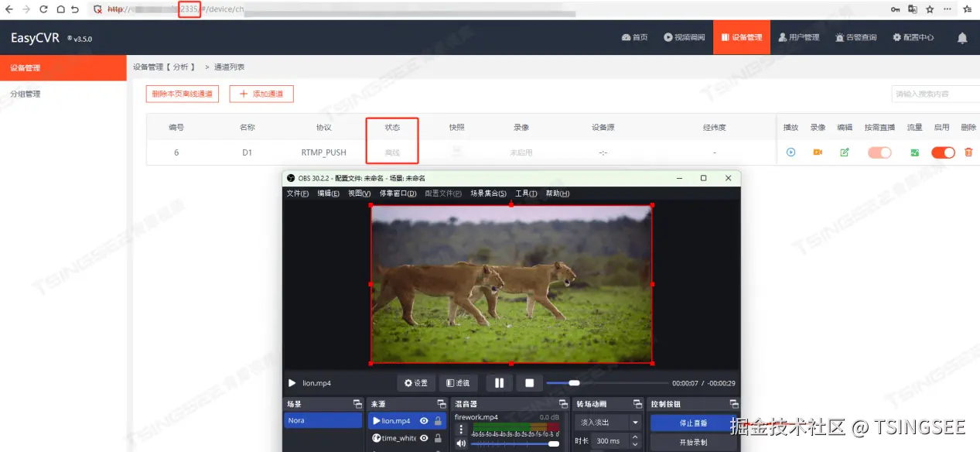Open 视频调阅 in top navigation
Viewport: 980px width, 452px height.
685,37
